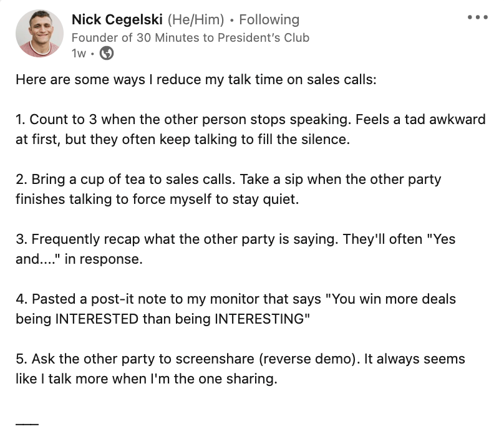
Task: Click the Nick Cegelski author name
Action: (x=117, y=20)
